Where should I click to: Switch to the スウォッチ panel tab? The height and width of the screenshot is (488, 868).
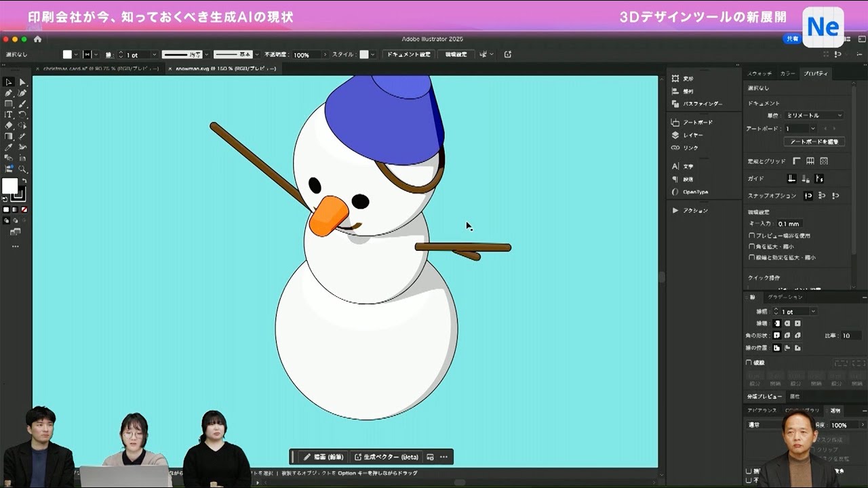759,73
